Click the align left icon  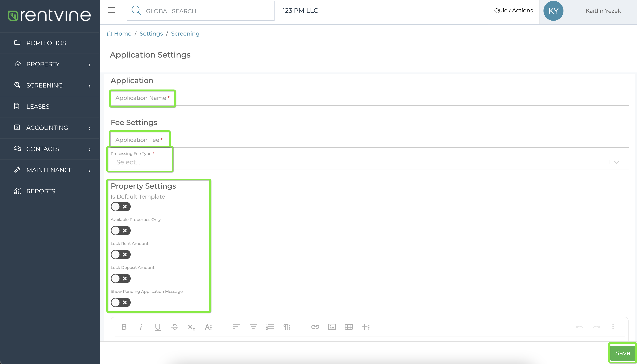(236, 327)
